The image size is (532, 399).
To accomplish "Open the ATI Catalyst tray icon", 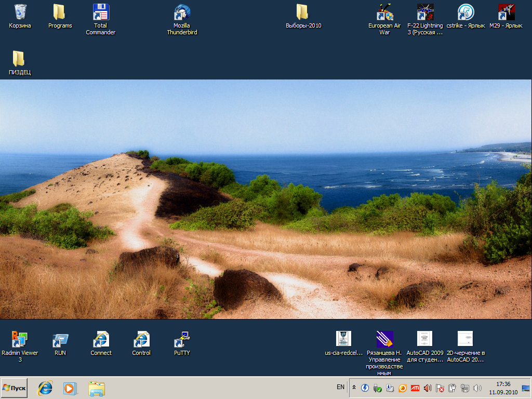I will click(414, 387).
